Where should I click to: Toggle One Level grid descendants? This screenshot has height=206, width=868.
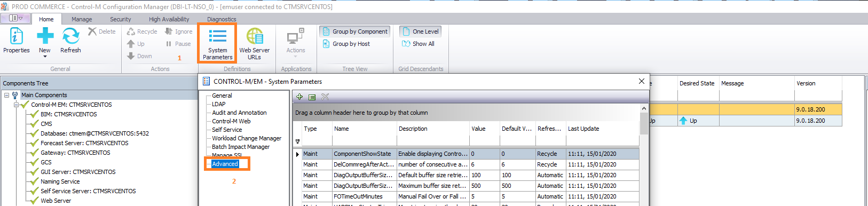pyautogui.click(x=420, y=31)
